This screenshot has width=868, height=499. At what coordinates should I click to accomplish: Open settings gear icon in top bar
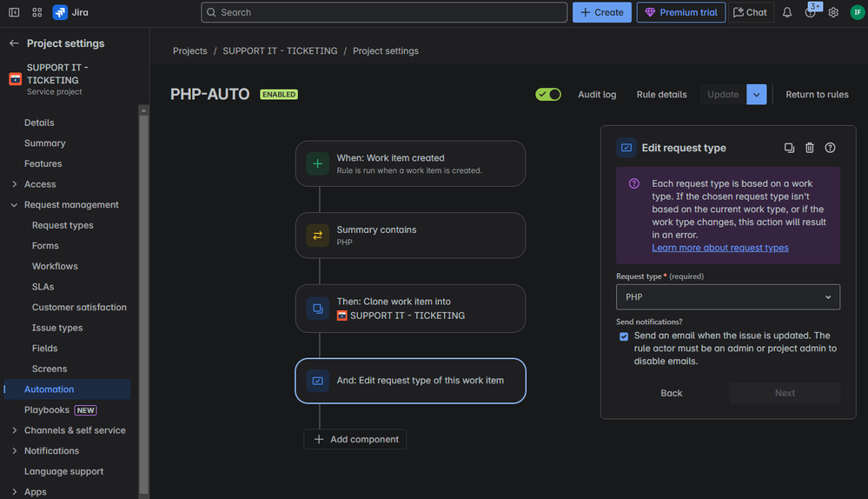click(833, 12)
